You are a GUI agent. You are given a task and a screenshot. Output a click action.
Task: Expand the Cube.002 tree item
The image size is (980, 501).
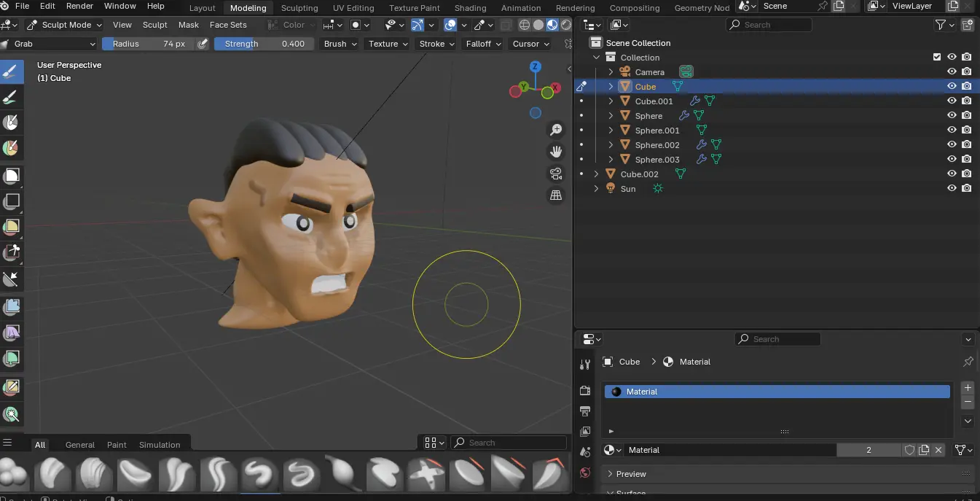pyautogui.click(x=596, y=174)
